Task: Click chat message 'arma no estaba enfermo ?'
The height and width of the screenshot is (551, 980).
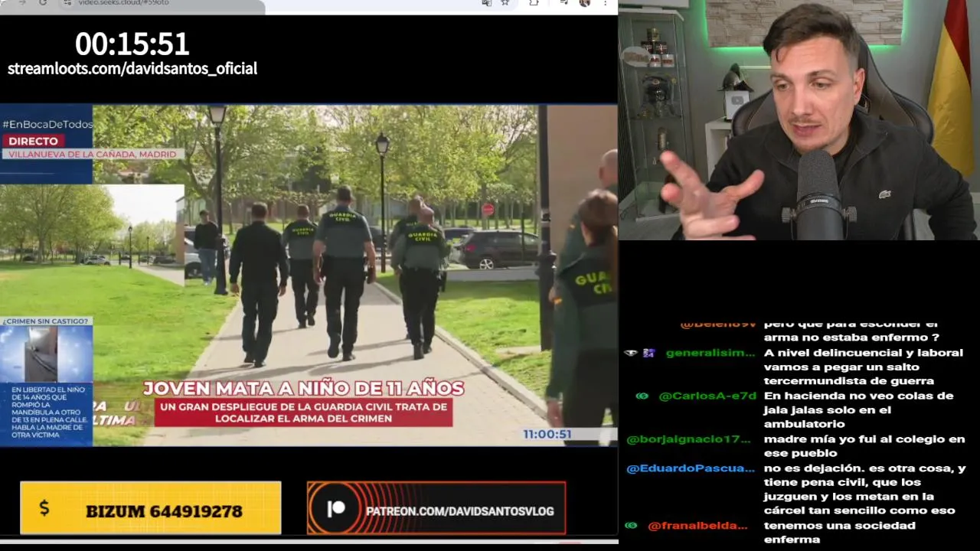Action: (851, 337)
